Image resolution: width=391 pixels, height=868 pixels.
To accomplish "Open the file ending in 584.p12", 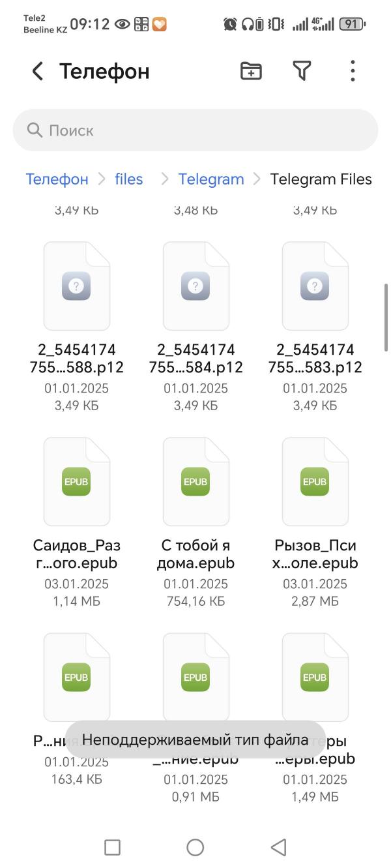I will [196, 286].
